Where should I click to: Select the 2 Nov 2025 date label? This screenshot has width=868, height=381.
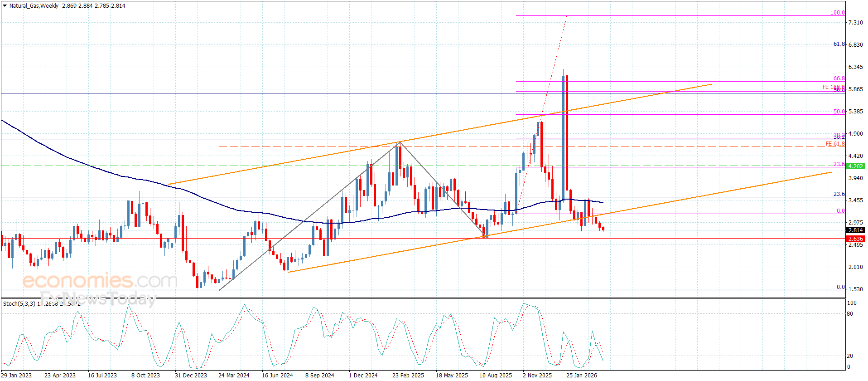(537, 375)
